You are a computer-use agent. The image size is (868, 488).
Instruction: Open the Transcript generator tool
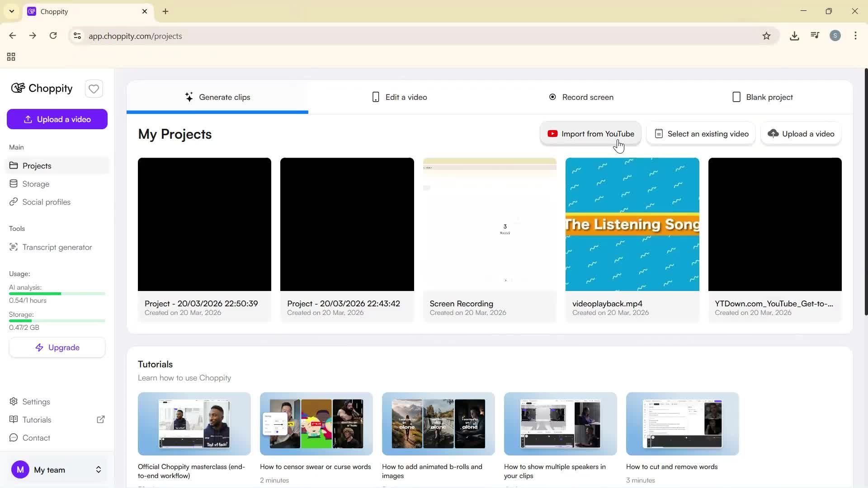[x=57, y=247]
